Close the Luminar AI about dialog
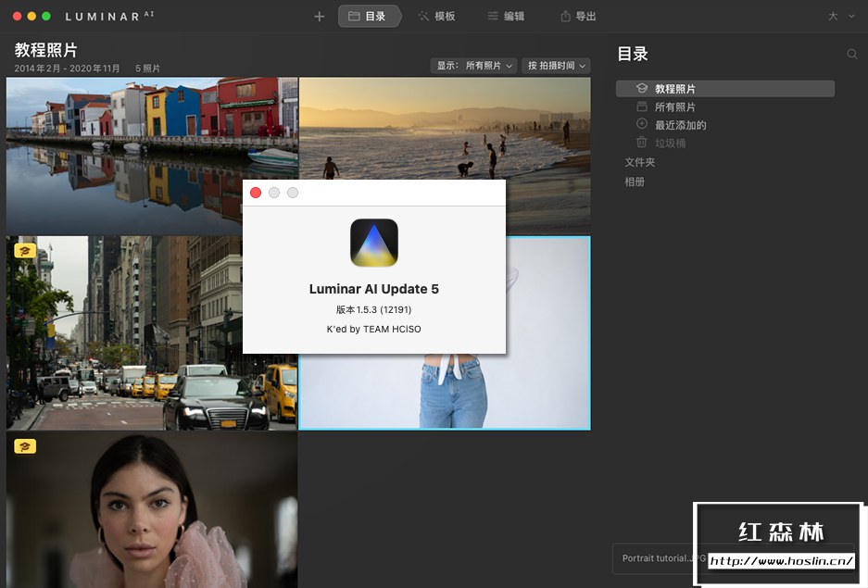The height and width of the screenshot is (588, 868). [256, 193]
